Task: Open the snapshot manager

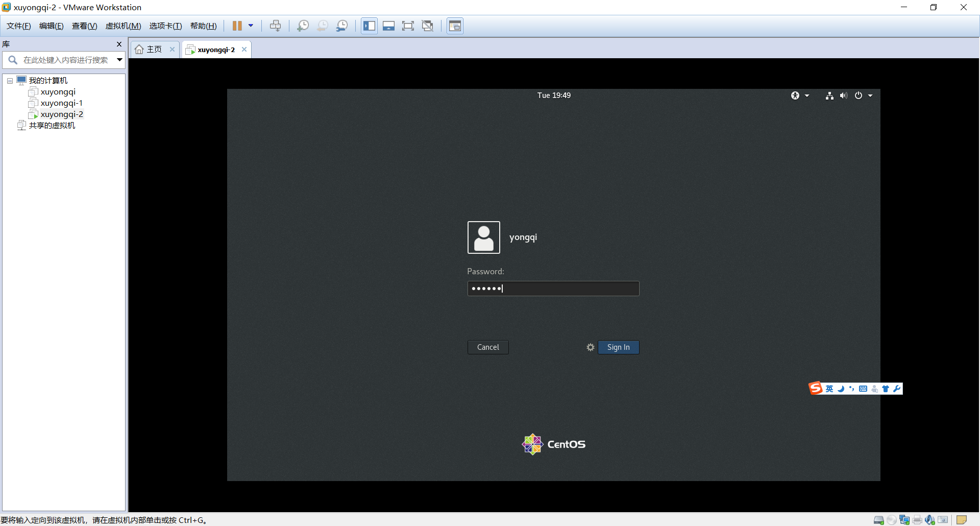Action: [x=342, y=26]
